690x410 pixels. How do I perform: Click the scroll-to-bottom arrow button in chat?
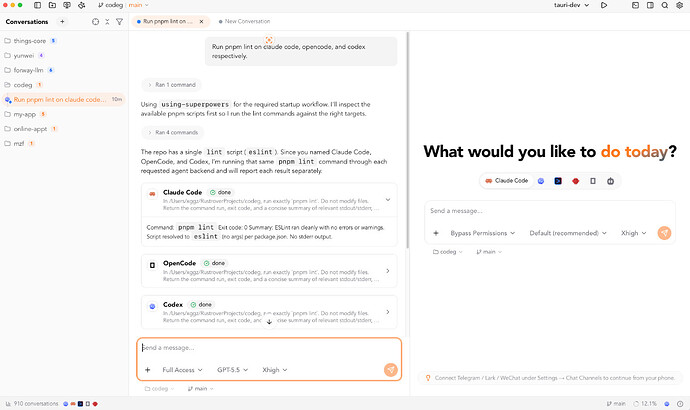click(x=269, y=322)
